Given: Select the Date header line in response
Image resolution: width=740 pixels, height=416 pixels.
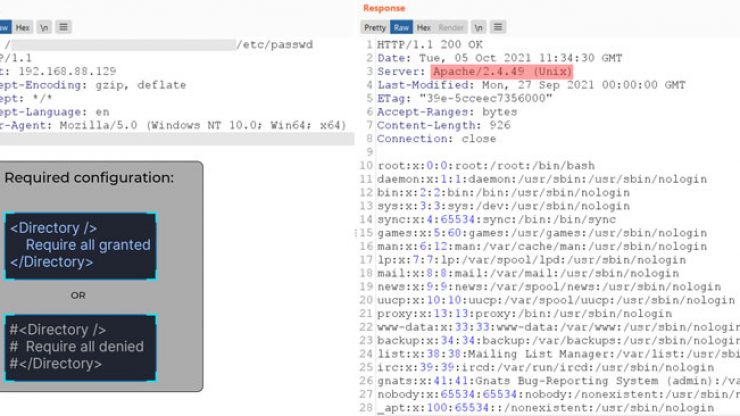Looking at the screenshot, I should click(499, 58).
